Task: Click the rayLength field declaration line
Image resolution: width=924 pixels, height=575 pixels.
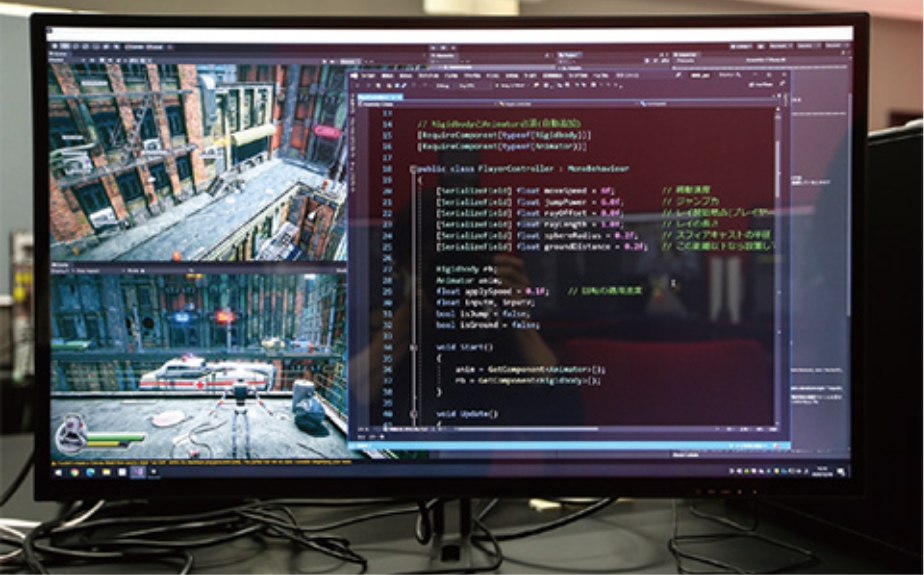Action: [x=530, y=224]
